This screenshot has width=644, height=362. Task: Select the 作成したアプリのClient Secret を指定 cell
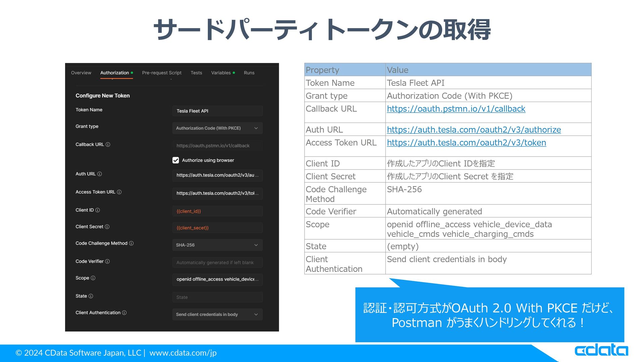click(x=488, y=176)
